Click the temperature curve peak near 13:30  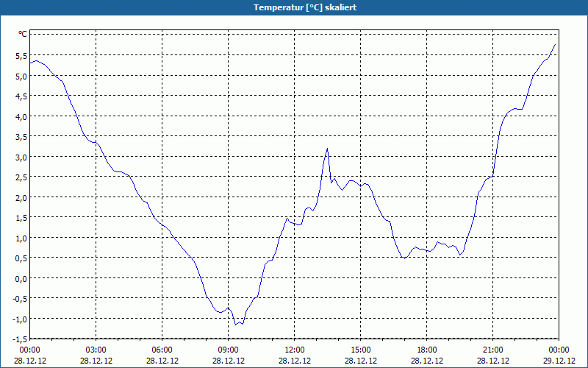pyautogui.click(x=327, y=149)
